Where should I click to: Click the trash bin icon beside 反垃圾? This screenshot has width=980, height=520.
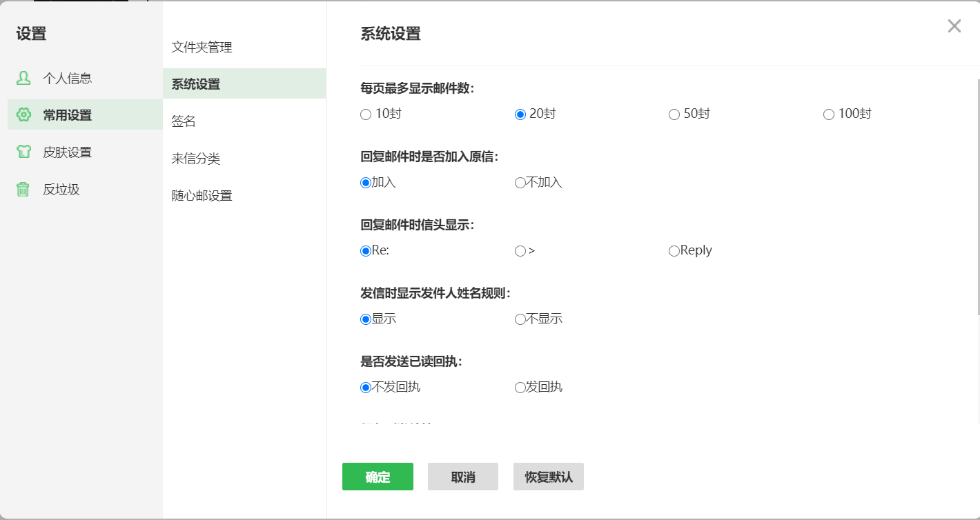coord(23,189)
